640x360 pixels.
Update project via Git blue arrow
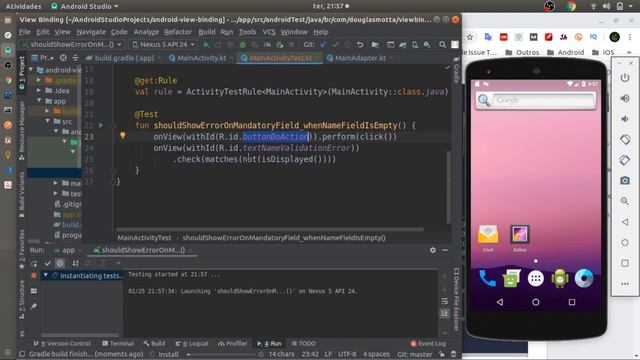tap(323, 44)
